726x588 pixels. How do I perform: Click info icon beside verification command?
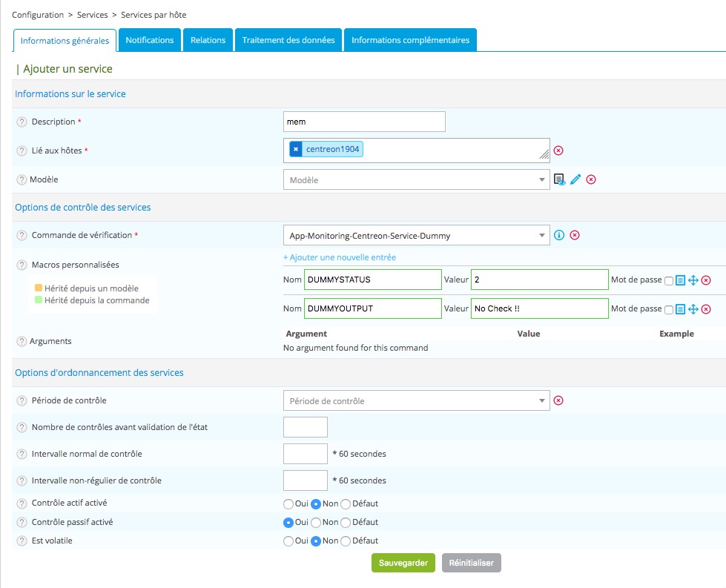coord(559,235)
